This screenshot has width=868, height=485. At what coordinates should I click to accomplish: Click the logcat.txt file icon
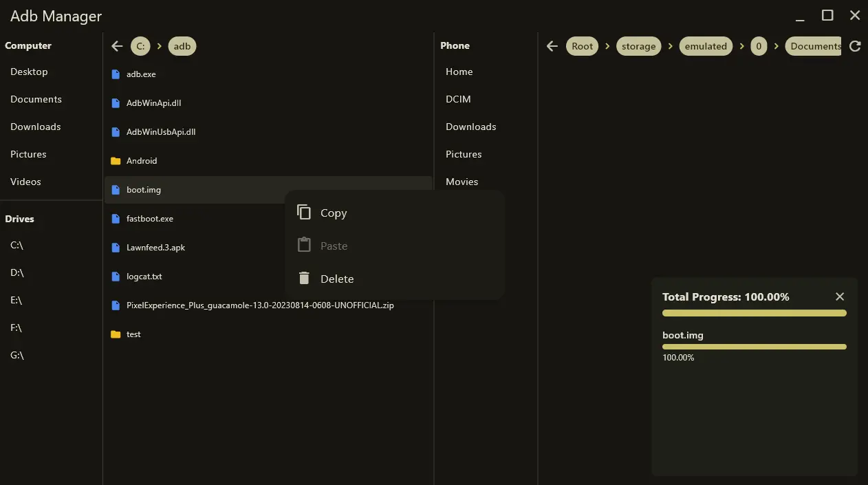point(116,277)
